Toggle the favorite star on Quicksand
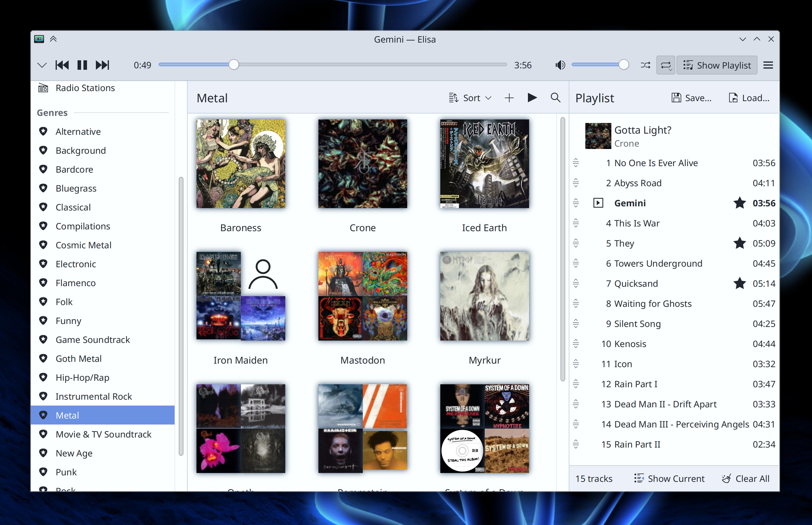 pyautogui.click(x=739, y=283)
